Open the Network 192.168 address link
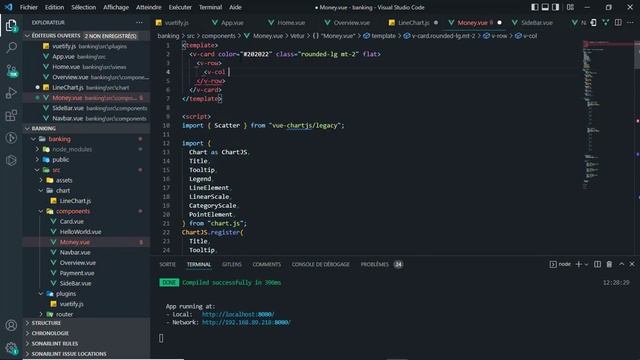The width and height of the screenshot is (640, 360). [x=246, y=322]
